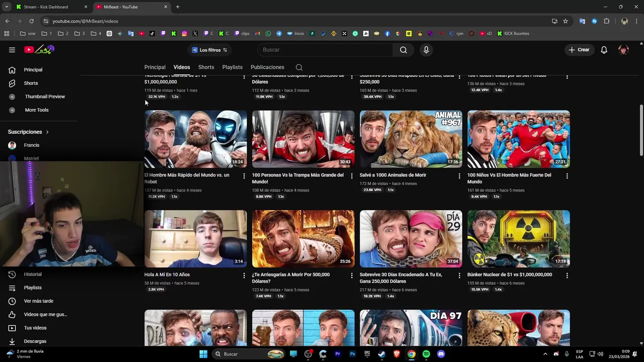Image resolution: width=644 pixels, height=362 pixels.
Task: Open options for 100 Personas Vs la Trampa
Action: (x=352, y=176)
